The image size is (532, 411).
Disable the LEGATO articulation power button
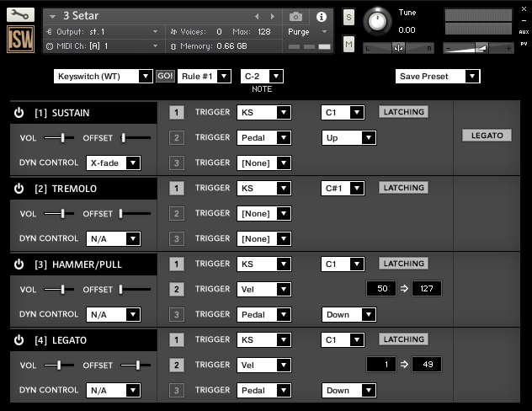(19, 340)
